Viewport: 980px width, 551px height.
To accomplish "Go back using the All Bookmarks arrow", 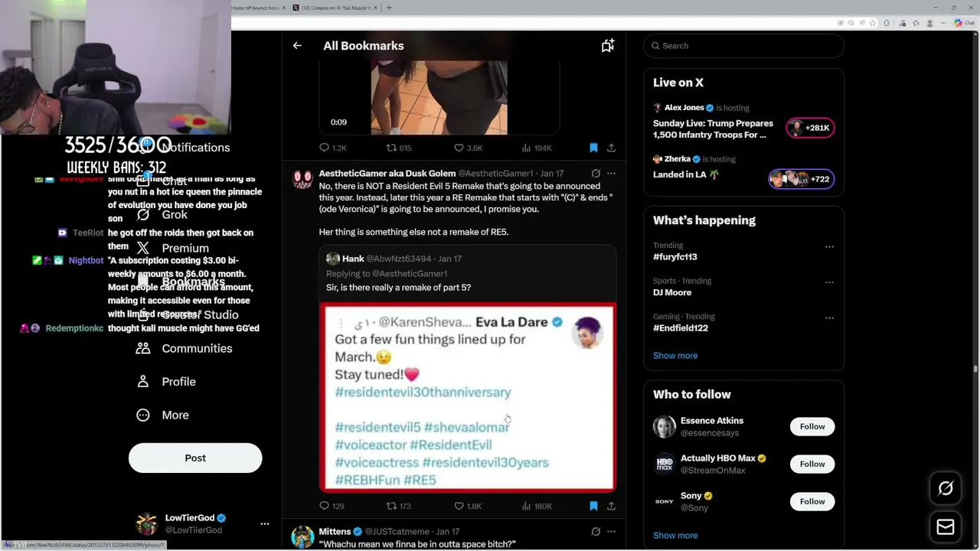I will (297, 46).
